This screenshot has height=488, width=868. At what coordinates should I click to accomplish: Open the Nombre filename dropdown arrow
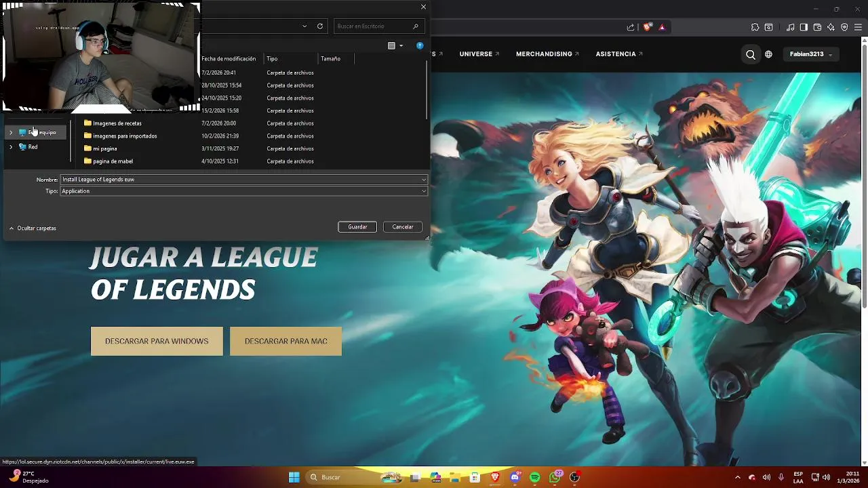tap(424, 180)
